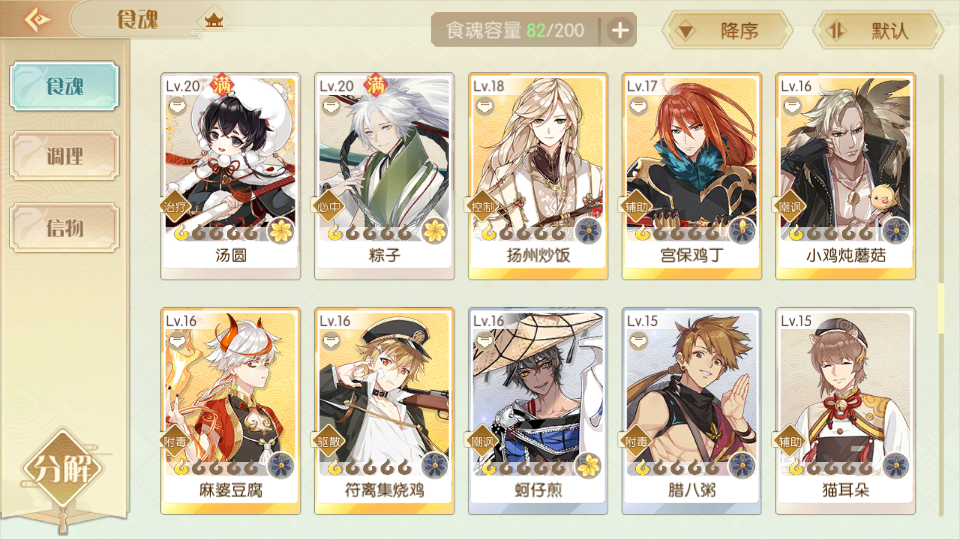Screen dimensions: 960x540
Task: Click the triangle arrow in 降序 button
Action: 686,31
